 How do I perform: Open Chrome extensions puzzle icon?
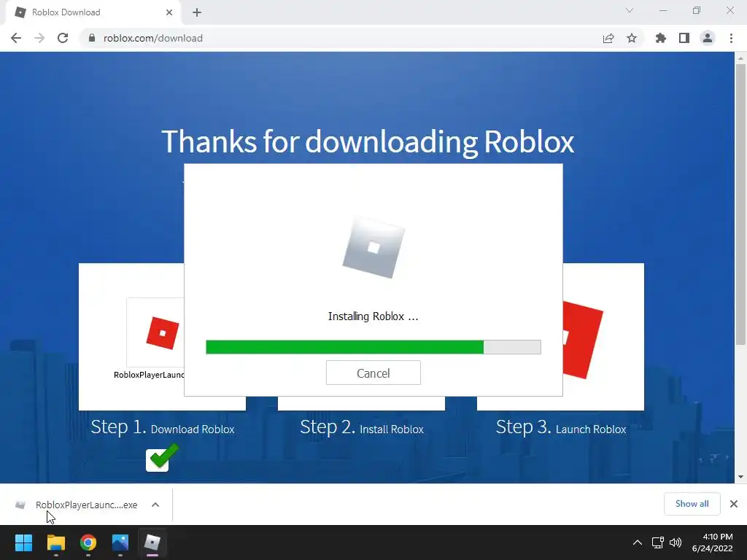point(660,38)
